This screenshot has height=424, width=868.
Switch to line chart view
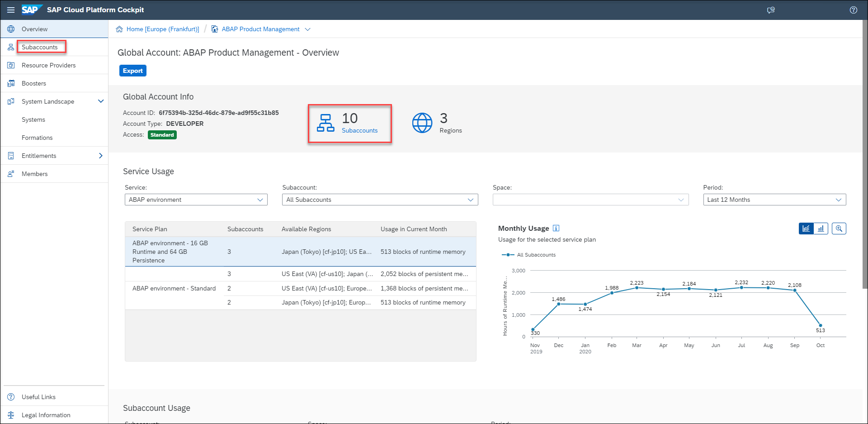tap(806, 229)
